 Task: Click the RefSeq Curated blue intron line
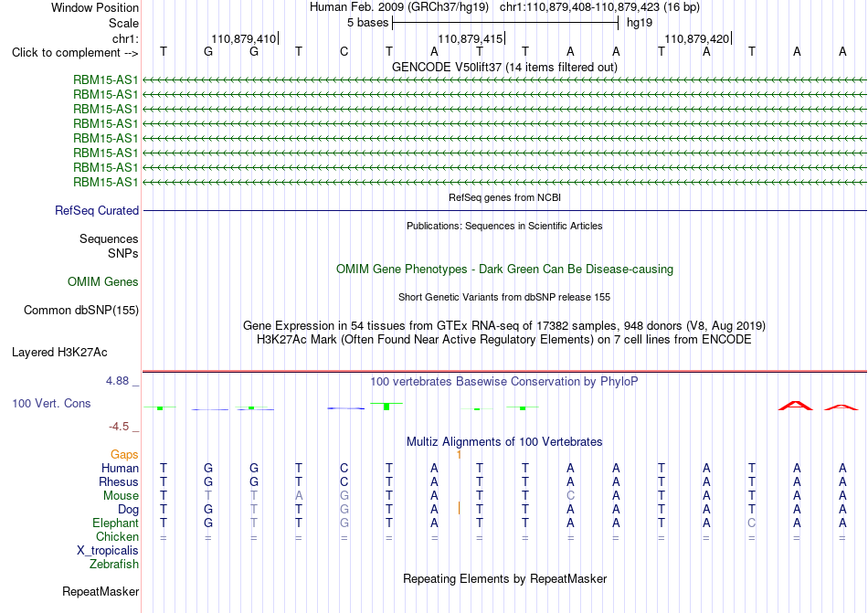(504, 211)
